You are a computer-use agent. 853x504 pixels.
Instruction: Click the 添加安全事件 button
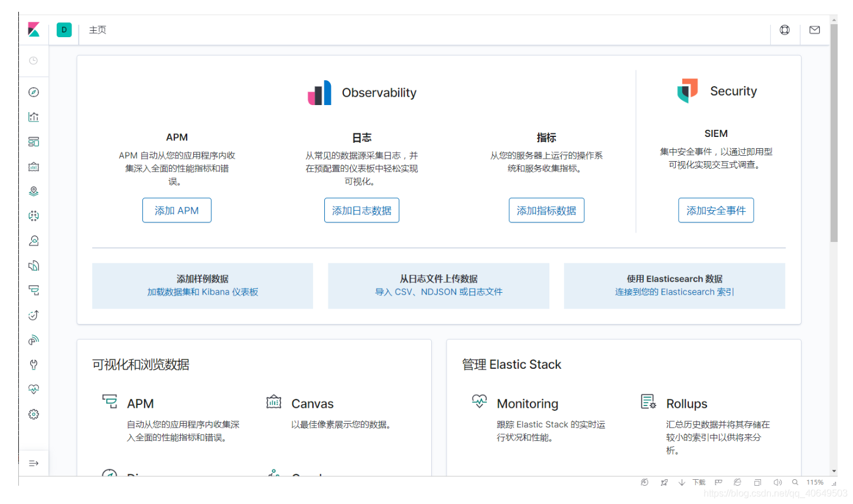pos(716,210)
